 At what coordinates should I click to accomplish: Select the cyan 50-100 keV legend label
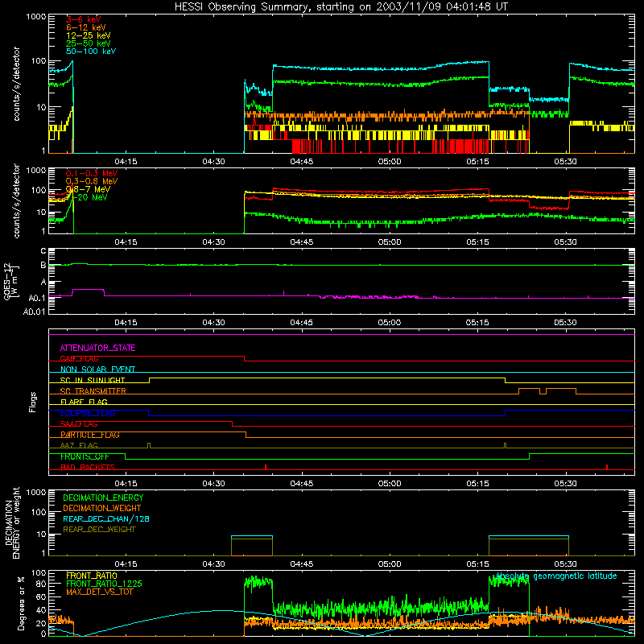[x=91, y=52]
